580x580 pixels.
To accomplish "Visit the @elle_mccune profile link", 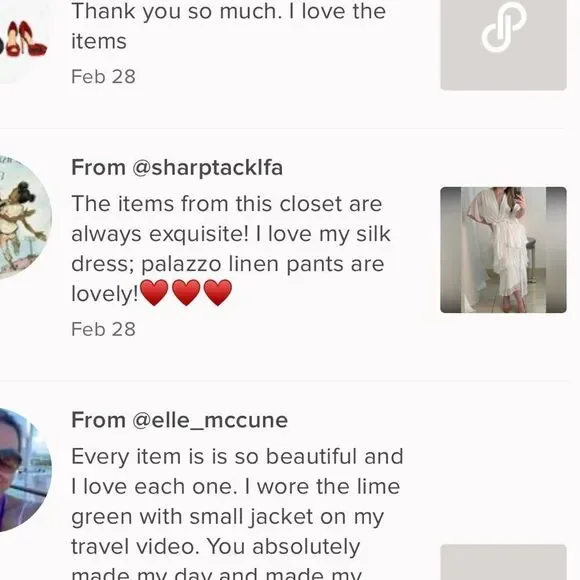I will click(210, 420).
